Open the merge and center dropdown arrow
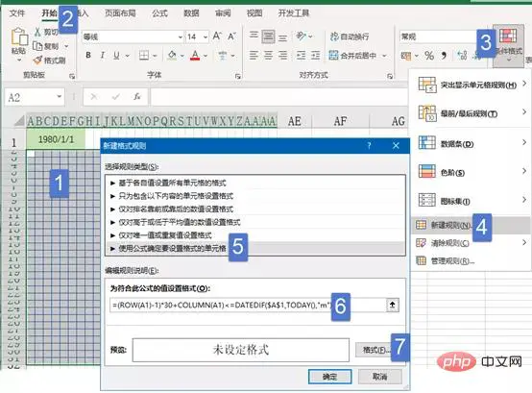The width and height of the screenshot is (532, 393). click(385, 56)
